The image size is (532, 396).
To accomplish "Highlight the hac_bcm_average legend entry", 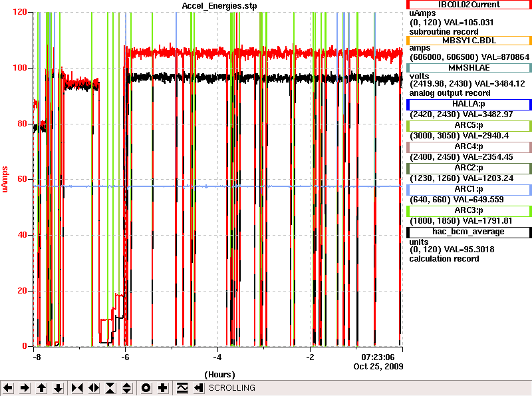I will [x=469, y=232].
